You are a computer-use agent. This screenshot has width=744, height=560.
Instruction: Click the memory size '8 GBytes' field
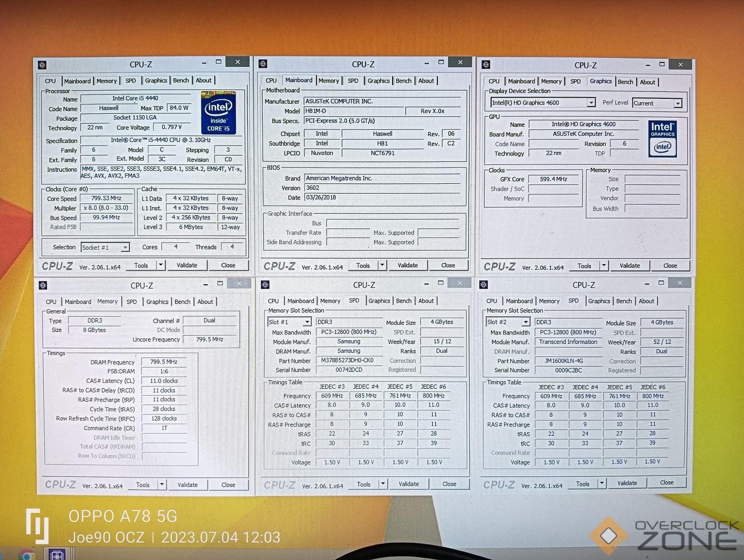point(95,330)
